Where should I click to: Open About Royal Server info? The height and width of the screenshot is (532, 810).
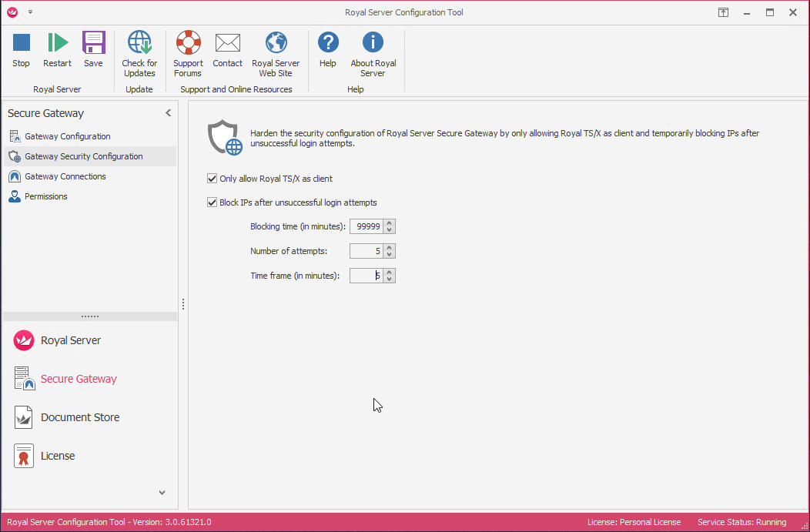pyautogui.click(x=373, y=54)
